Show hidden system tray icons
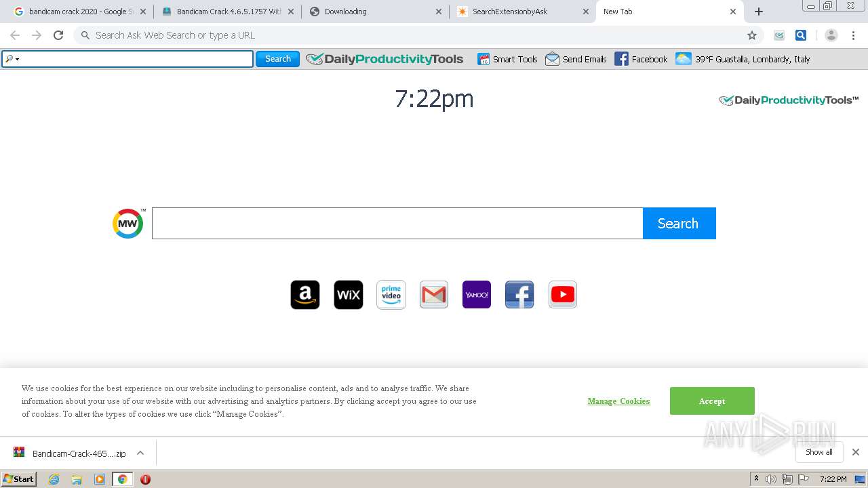This screenshot has width=868, height=488. (x=757, y=479)
